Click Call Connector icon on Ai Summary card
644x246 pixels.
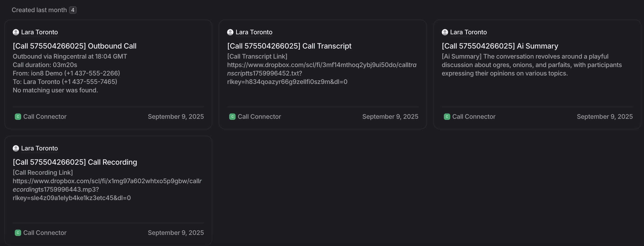pos(447,117)
